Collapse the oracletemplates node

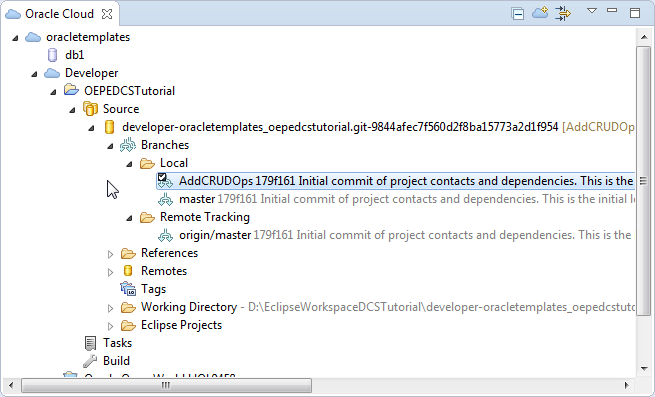click(x=15, y=38)
